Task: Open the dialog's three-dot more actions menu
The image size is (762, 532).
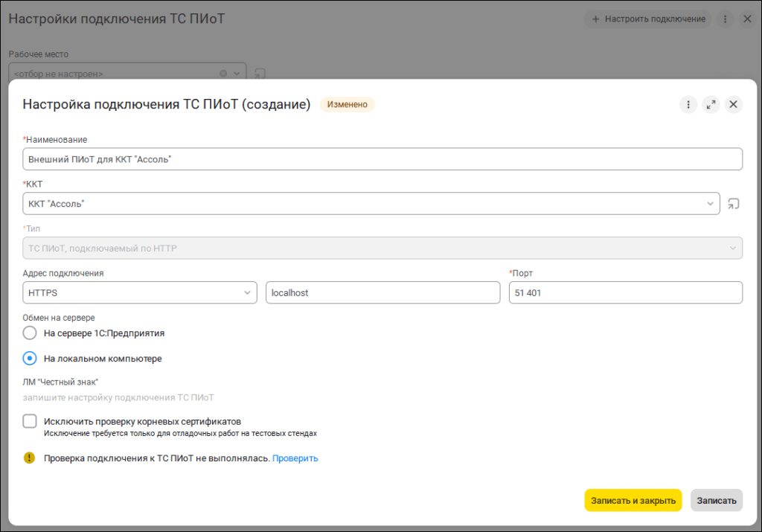Action: pyautogui.click(x=688, y=105)
